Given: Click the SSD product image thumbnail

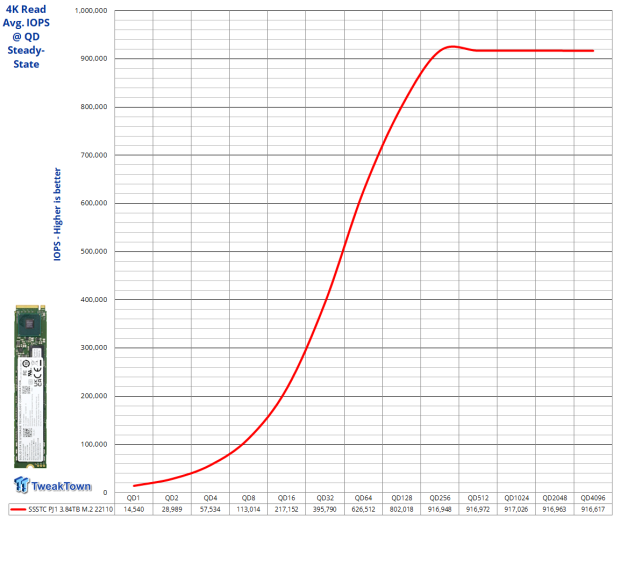Looking at the screenshot, I should click(x=30, y=386).
